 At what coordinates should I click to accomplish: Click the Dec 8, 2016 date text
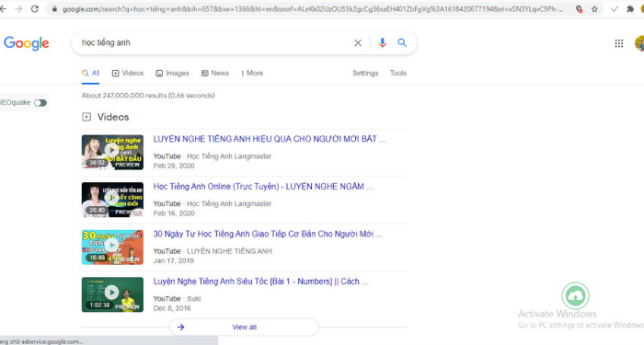click(x=172, y=308)
